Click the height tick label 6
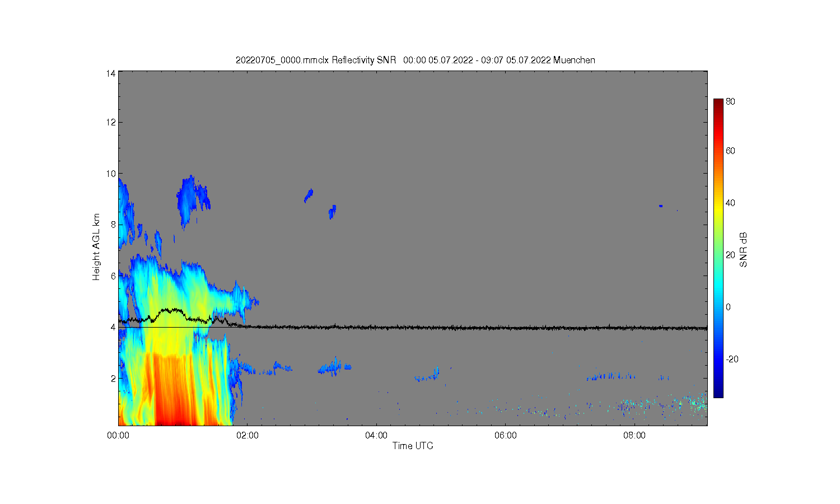Viewport: 840px width, 504px height. coord(113,276)
